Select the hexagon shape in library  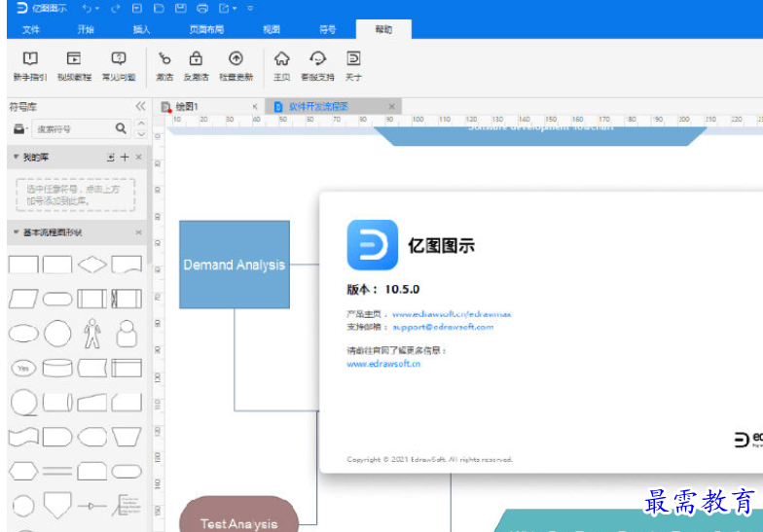[23, 471]
